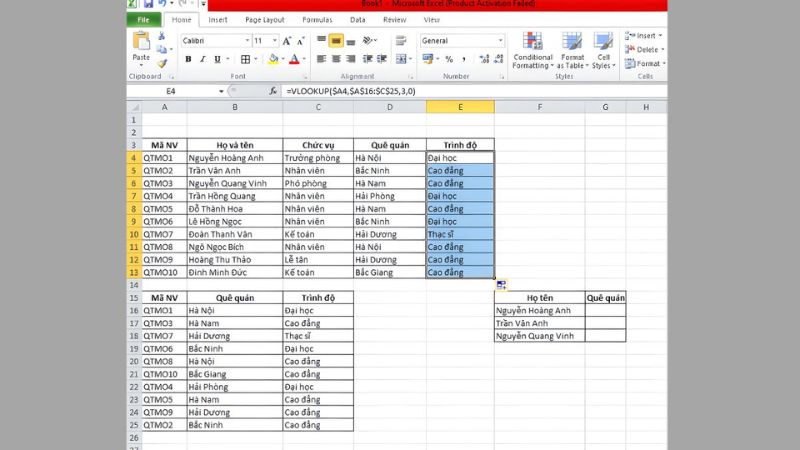Increase font size with the large A icon
The width and height of the screenshot is (800, 450).
[287, 41]
